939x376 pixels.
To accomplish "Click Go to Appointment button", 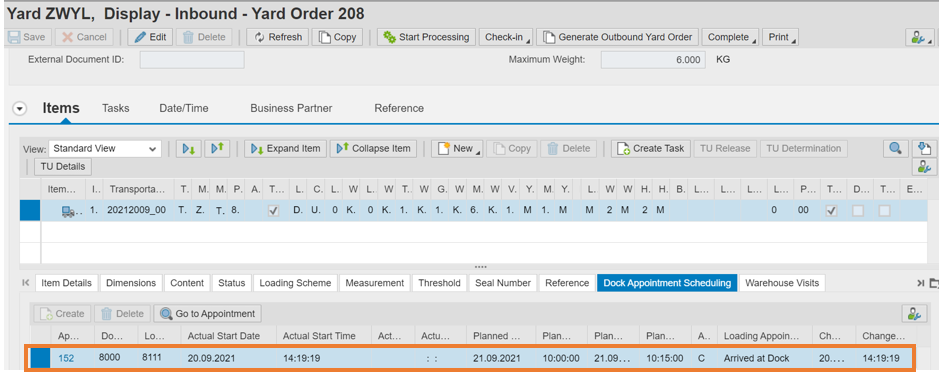I will coord(207,313).
